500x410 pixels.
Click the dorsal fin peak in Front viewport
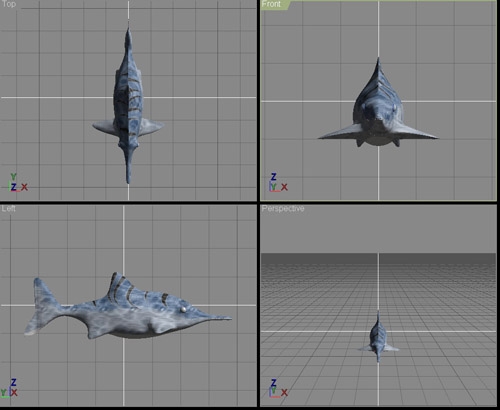point(378,63)
